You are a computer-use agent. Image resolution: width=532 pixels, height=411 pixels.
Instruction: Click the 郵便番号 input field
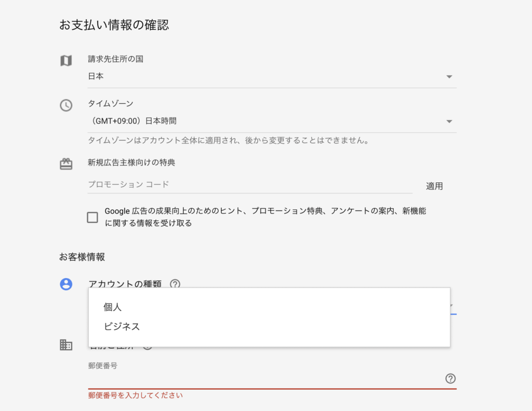(265, 379)
